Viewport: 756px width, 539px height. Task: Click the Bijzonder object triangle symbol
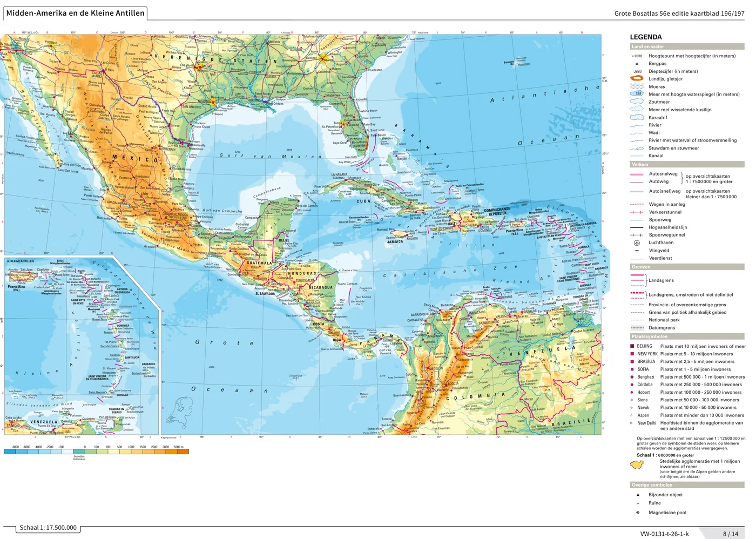click(638, 495)
